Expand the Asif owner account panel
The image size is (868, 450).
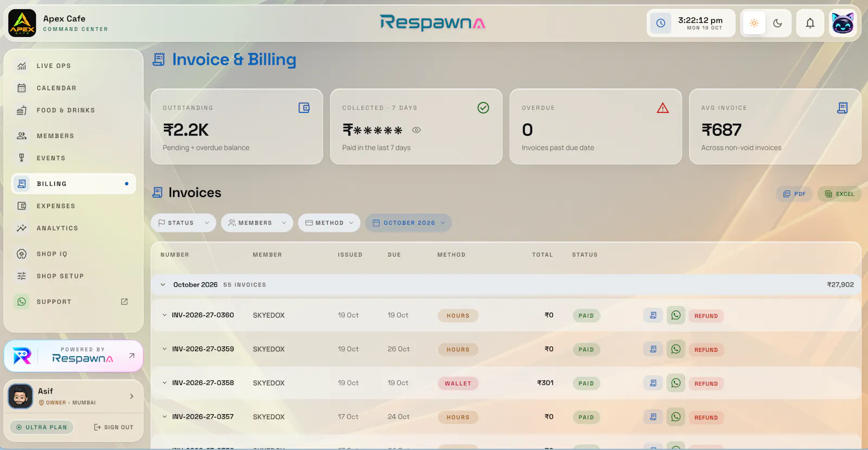[74, 396]
